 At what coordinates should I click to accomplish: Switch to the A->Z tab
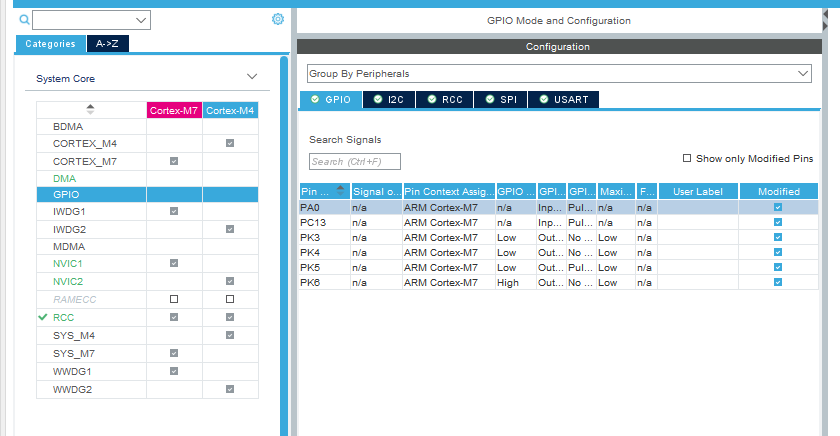pyautogui.click(x=107, y=44)
